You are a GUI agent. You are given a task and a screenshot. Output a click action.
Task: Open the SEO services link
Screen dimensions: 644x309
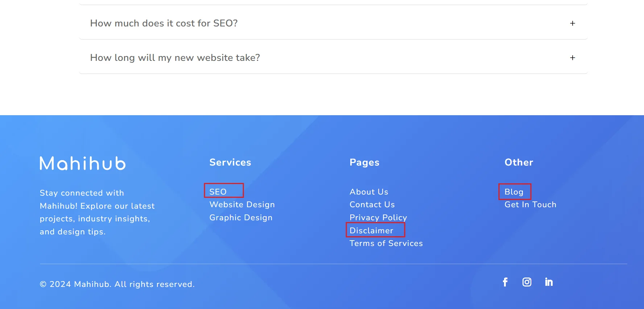click(x=218, y=192)
